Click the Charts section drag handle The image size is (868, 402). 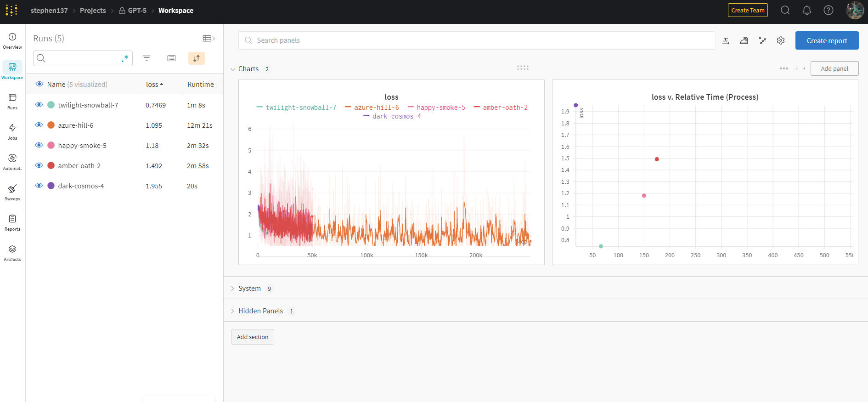click(523, 68)
